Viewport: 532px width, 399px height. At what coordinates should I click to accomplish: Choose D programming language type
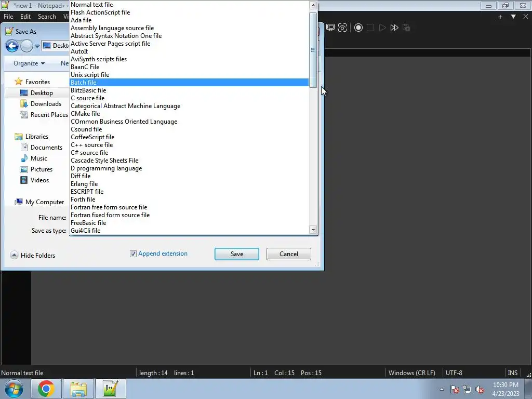(189, 168)
